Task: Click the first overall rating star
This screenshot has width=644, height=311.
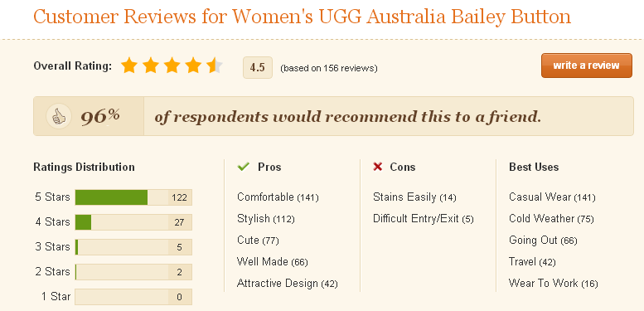Action: [129, 66]
